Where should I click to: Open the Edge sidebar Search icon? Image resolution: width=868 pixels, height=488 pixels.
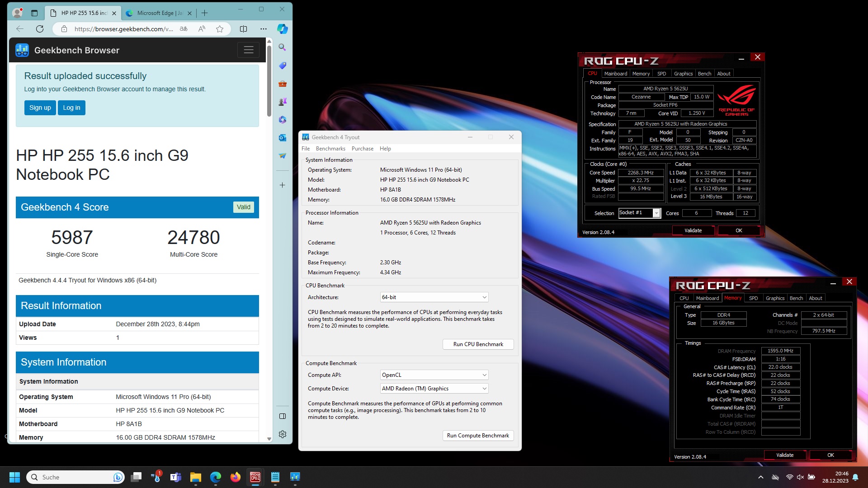[282, 47]
